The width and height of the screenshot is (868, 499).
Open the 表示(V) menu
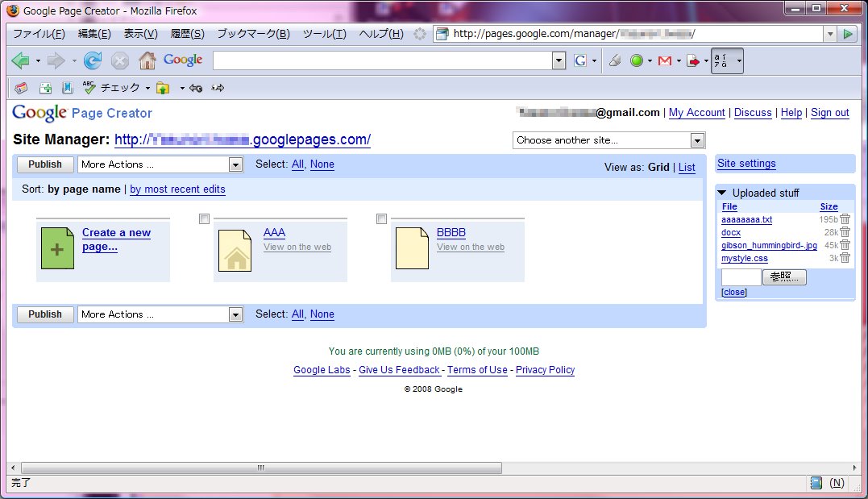[x=140, y=34]
